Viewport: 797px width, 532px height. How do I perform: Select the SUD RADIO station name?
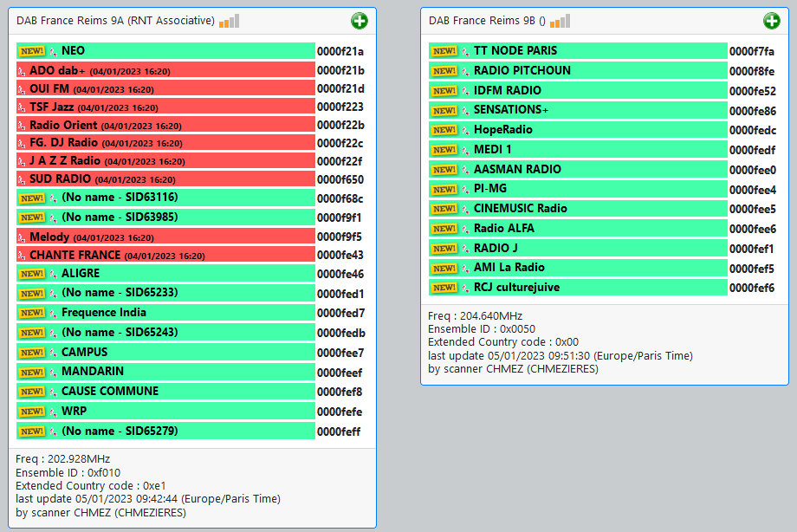(60, 179)
